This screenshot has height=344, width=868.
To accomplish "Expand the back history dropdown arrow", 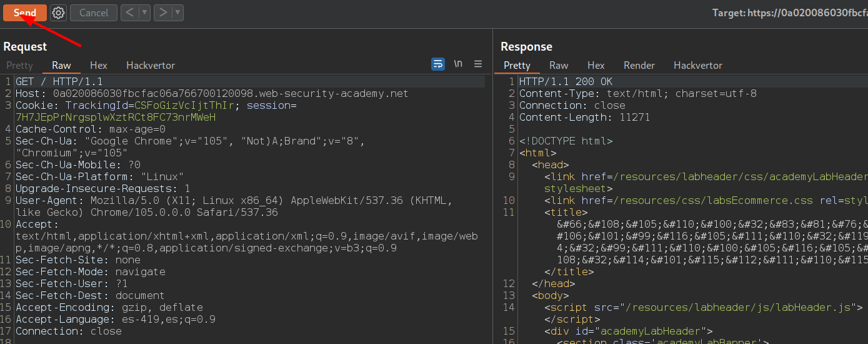I will pyautogui.click(x=144, y=13).
